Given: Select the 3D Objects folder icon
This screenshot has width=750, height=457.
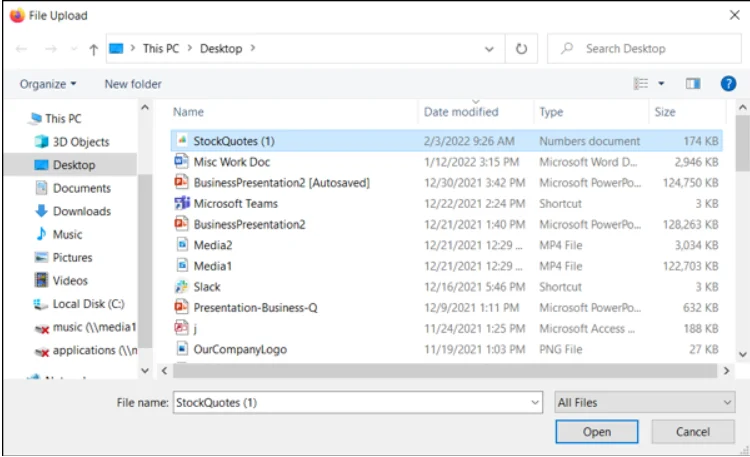Looking at the screenshot, I should 42,142.
